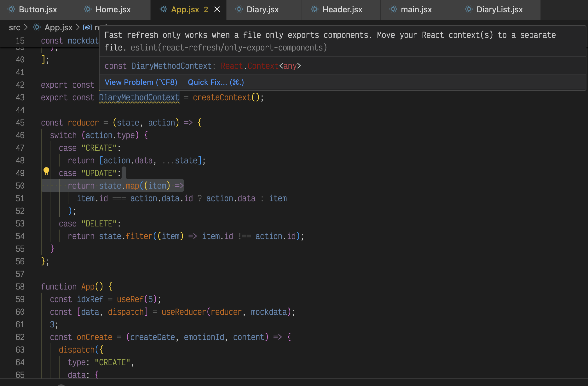Click the React icon on DiaryList.jsx tab

(469, 9)
